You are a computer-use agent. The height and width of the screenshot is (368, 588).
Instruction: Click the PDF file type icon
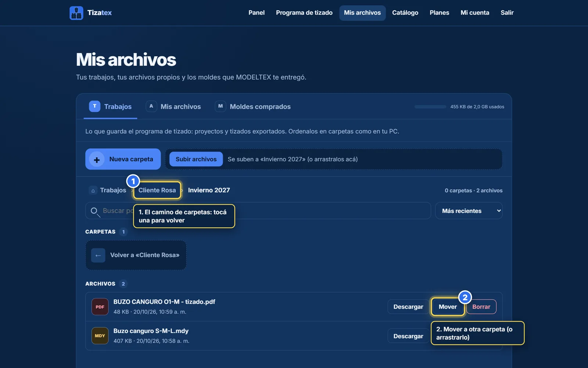pos(100,307)
